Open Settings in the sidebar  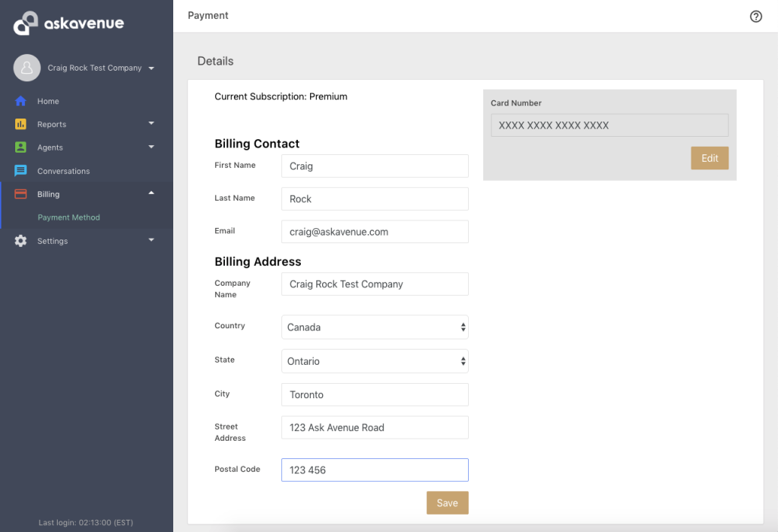pos(52,241)
